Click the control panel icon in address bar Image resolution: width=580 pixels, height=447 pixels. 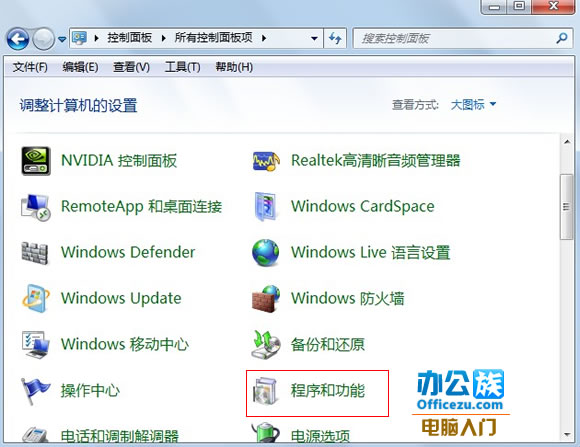click(79, 38)
